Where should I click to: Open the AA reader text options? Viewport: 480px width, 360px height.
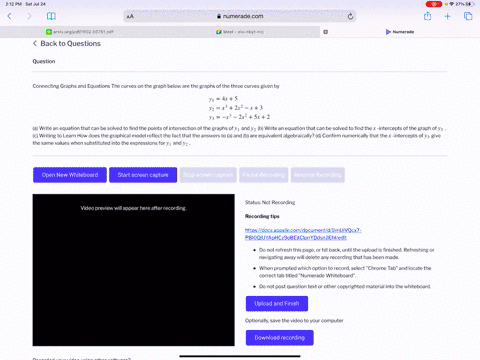pos(130,16)
